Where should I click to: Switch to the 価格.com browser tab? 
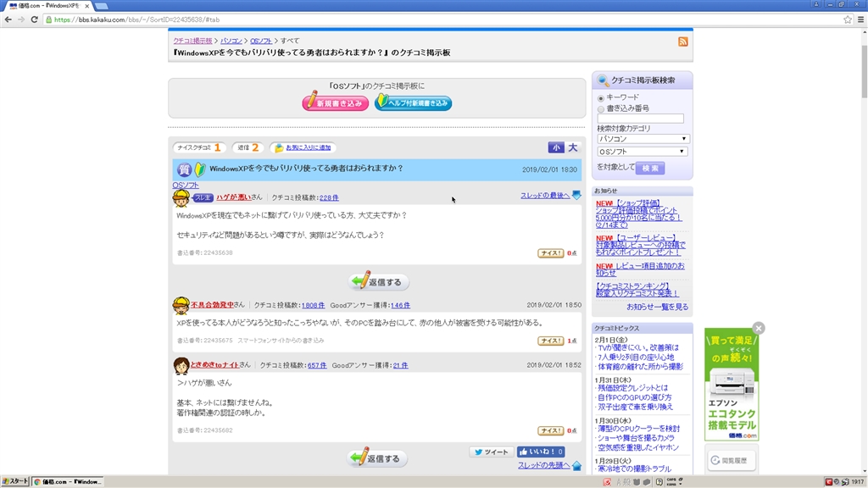46,6
